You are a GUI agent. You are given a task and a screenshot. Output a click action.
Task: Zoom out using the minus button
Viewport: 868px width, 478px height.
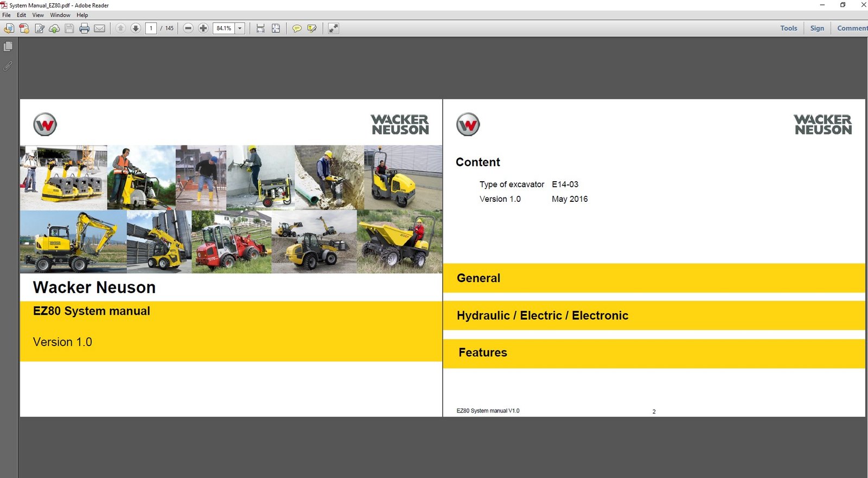coord(188,28)
